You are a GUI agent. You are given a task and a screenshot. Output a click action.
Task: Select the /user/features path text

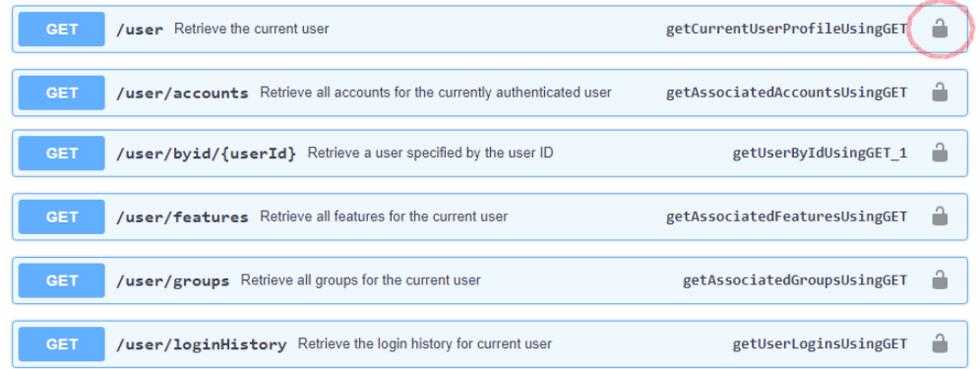[182, 217]
